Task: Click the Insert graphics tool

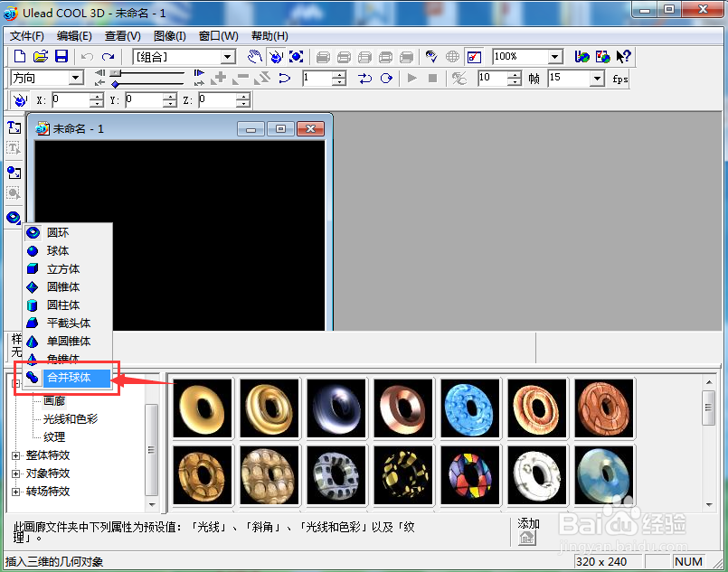Action: point(14,173)
